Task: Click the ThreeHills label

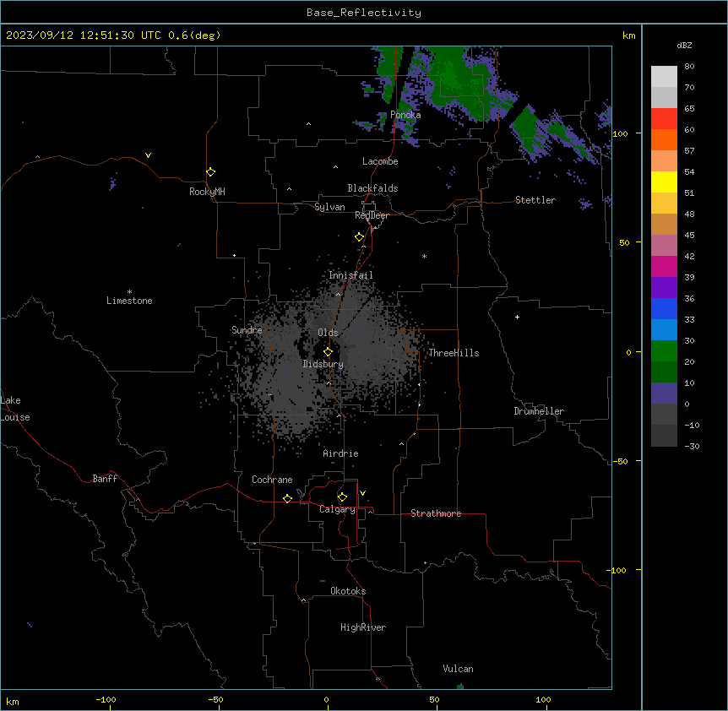Action: pyautogui.click(x=454, y=353)
